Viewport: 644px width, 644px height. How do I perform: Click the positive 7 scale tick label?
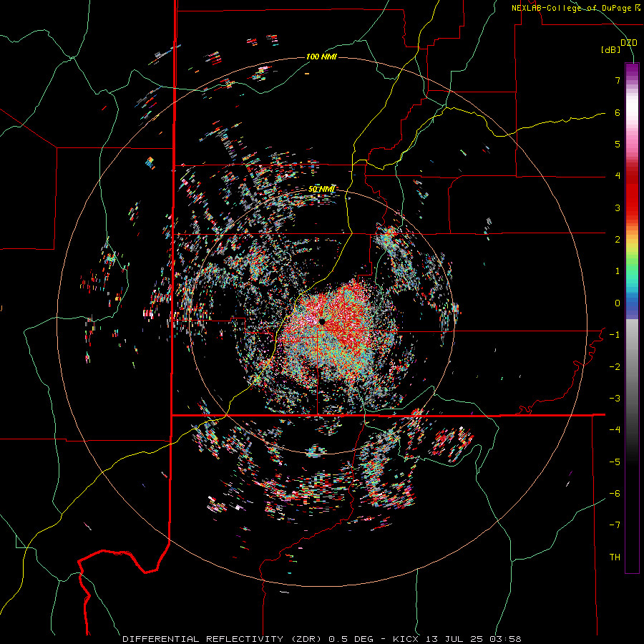(618, 80)
